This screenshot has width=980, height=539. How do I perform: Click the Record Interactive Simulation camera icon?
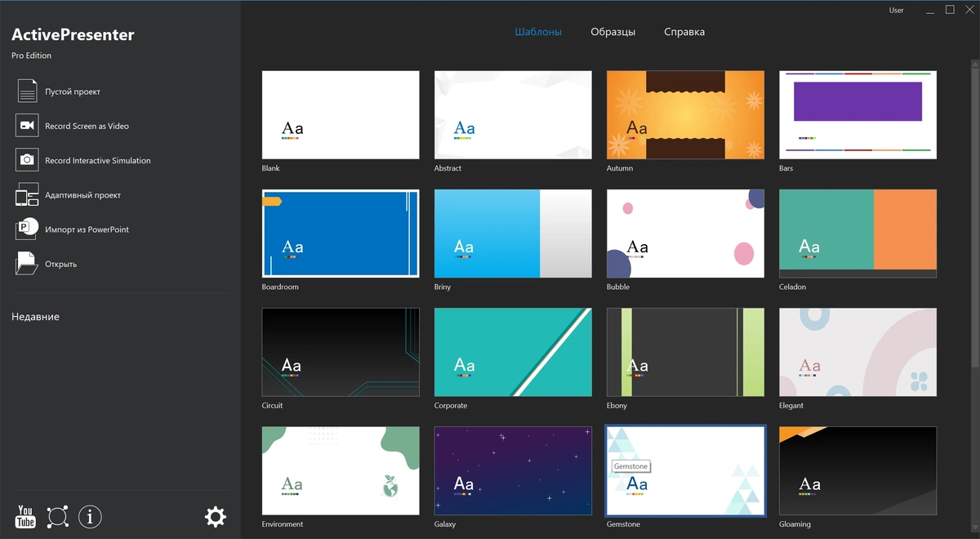point(27,160)
